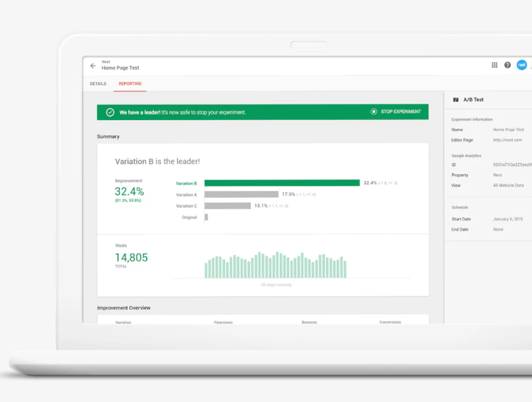Select the Original label in chart
Image resolution: width=532 pixels, height=402 pixels.
(190, 217)
